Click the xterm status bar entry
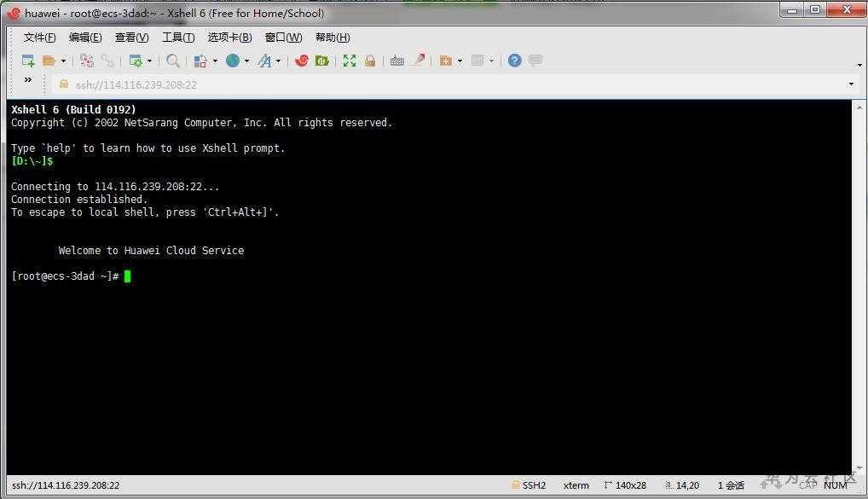868x499 pixels. [576, 485]
